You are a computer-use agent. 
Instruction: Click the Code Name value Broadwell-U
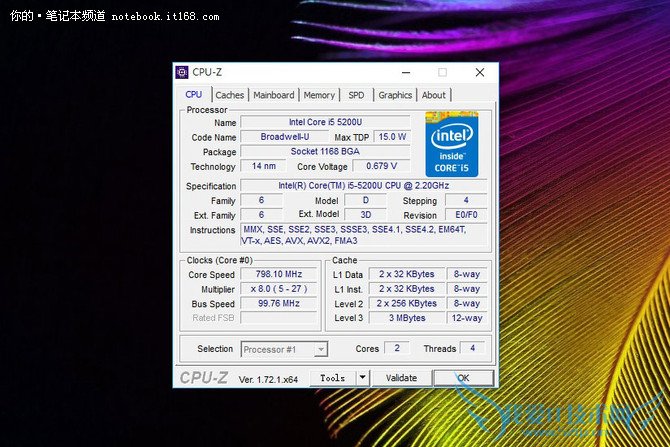pyautogui.click(x=285, y=137)
